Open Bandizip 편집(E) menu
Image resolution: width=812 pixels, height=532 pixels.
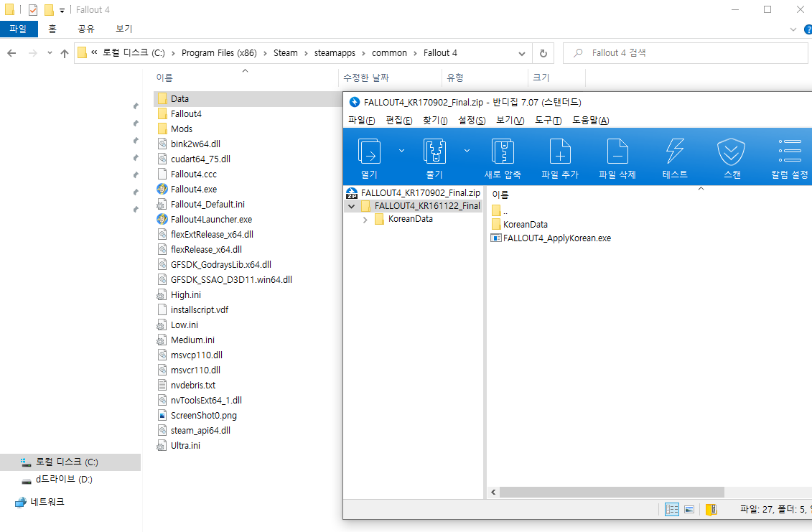pos(398,120)
